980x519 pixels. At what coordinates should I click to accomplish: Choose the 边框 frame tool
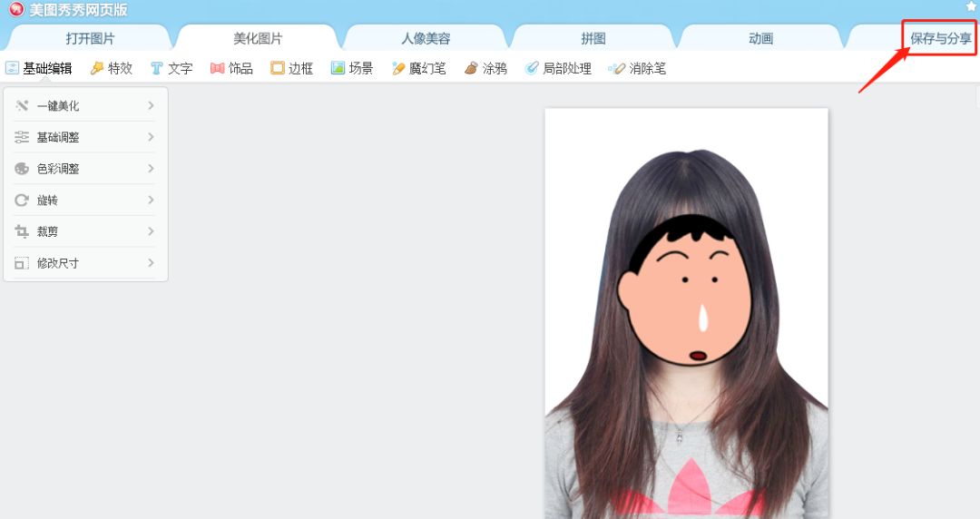coord(291,68)
